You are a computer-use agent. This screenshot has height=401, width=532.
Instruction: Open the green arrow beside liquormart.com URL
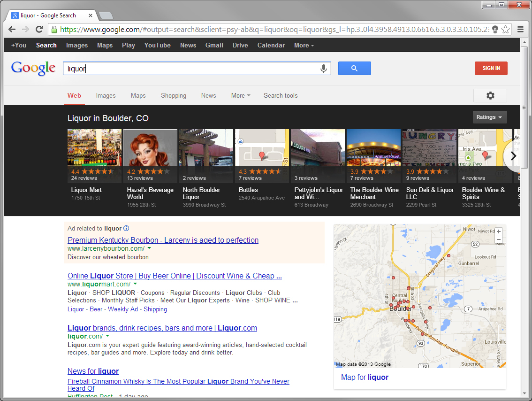(135, 284)
